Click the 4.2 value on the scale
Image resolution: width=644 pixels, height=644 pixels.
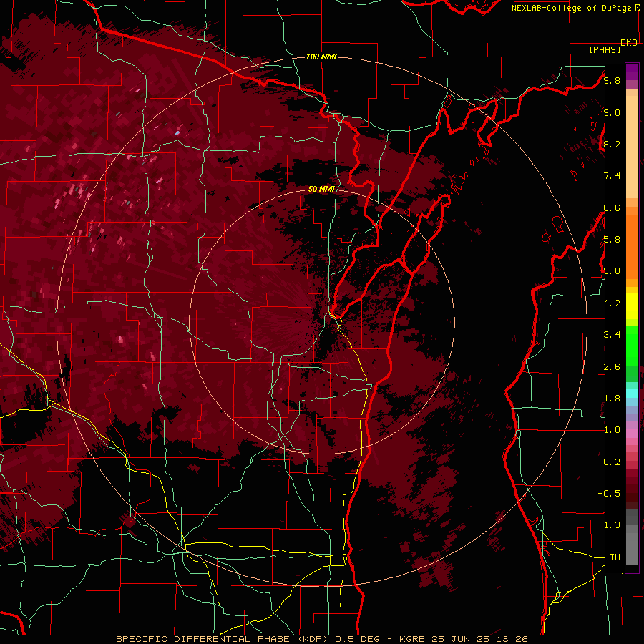tap(612, 303)
